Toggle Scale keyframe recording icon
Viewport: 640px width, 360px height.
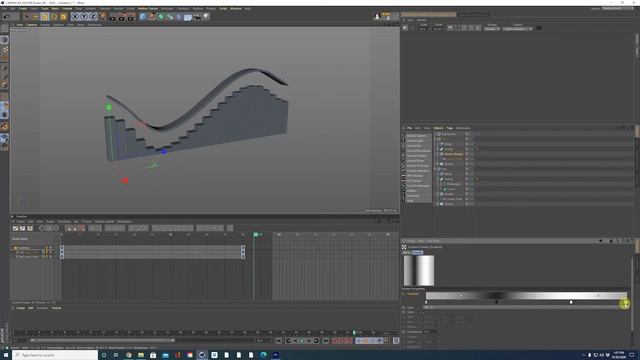point(365,341)
